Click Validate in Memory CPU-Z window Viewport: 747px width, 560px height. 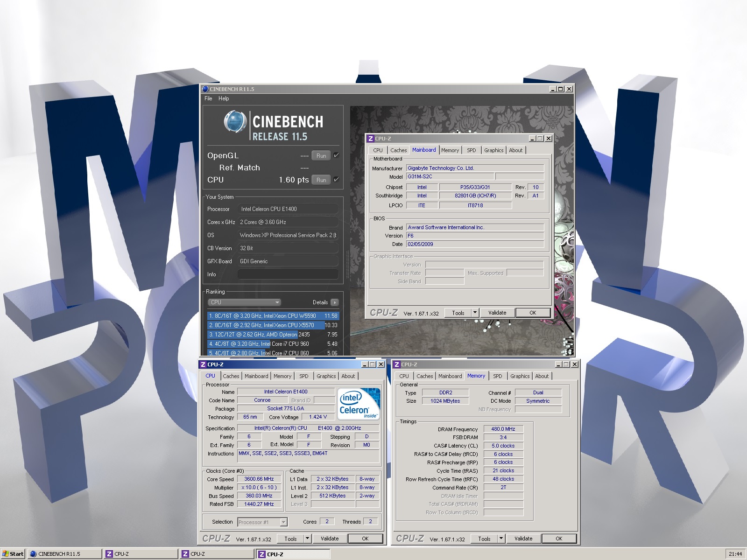pos(523,539)
